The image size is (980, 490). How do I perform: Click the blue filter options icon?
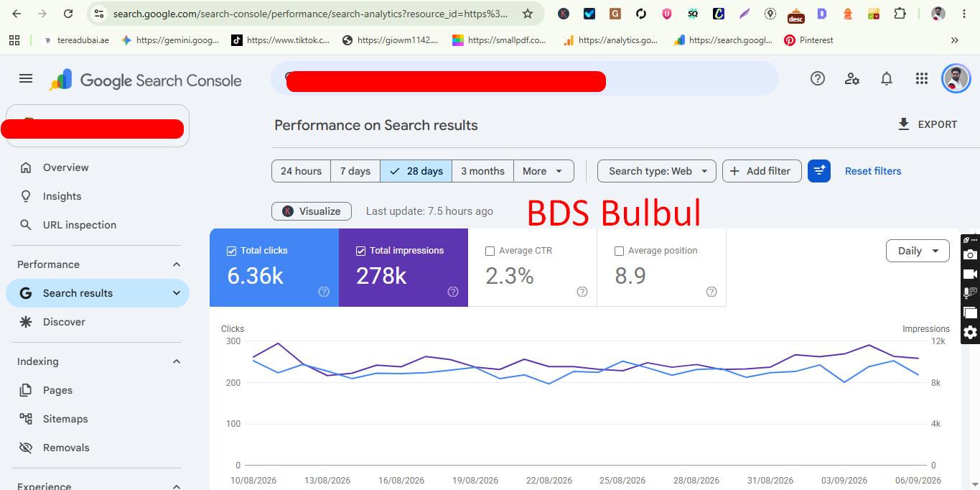819,171
